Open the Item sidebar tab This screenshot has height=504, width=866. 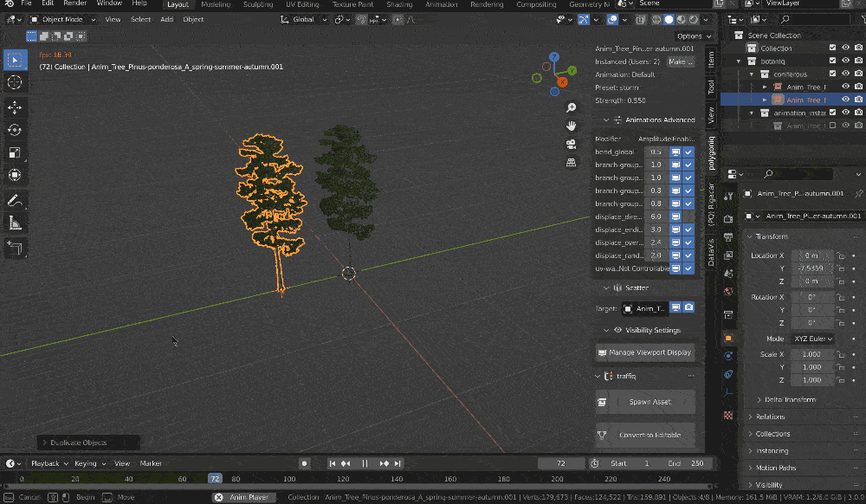(x=711, y=59)
